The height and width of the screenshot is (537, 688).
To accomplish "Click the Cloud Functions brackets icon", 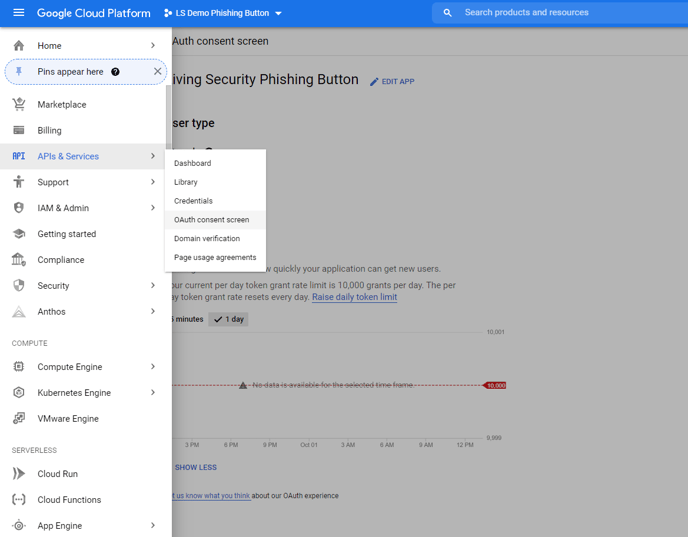I will tap(19, 499).
